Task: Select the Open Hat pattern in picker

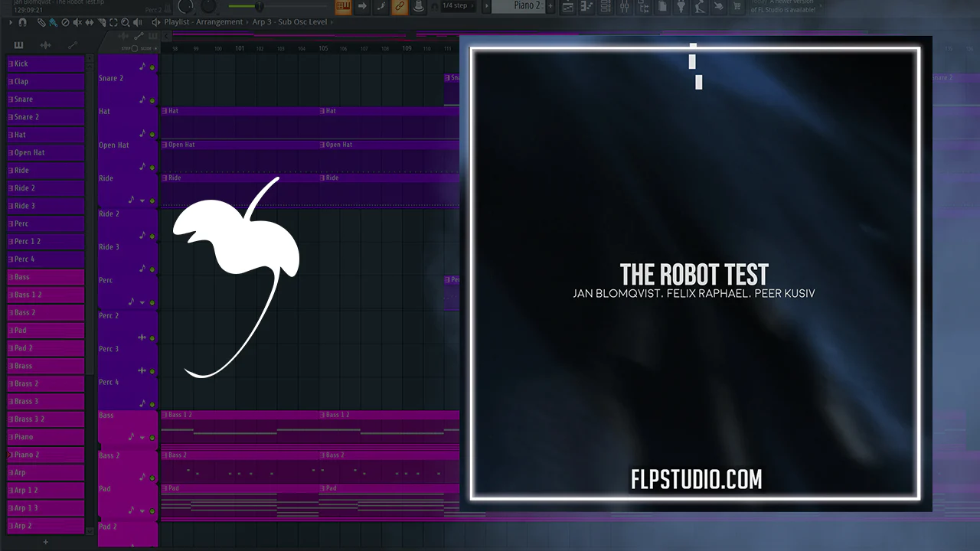Action: tap(46, 152)
